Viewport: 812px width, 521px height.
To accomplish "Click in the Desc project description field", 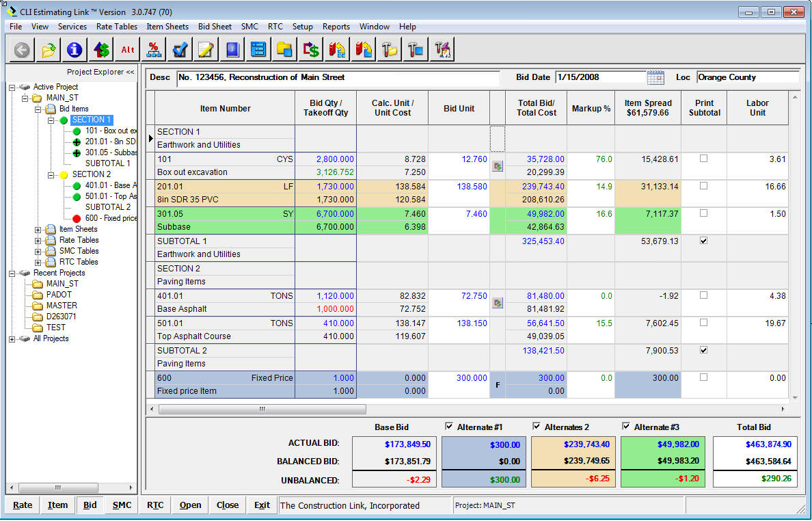I will point(338,77).
